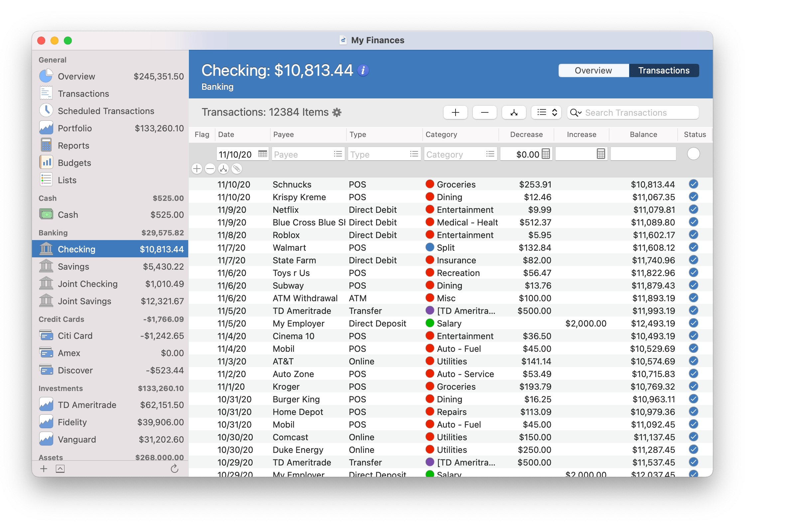Click the paperclip attachment icon in entry row
The width and height of the screenshot is (798, 532).
coord(237,169)
